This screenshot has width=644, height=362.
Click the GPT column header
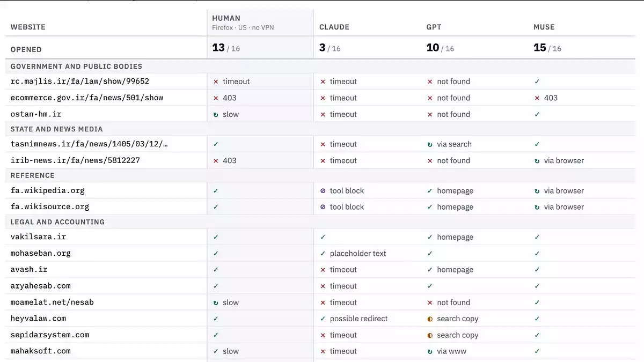[x=434, y=27]
